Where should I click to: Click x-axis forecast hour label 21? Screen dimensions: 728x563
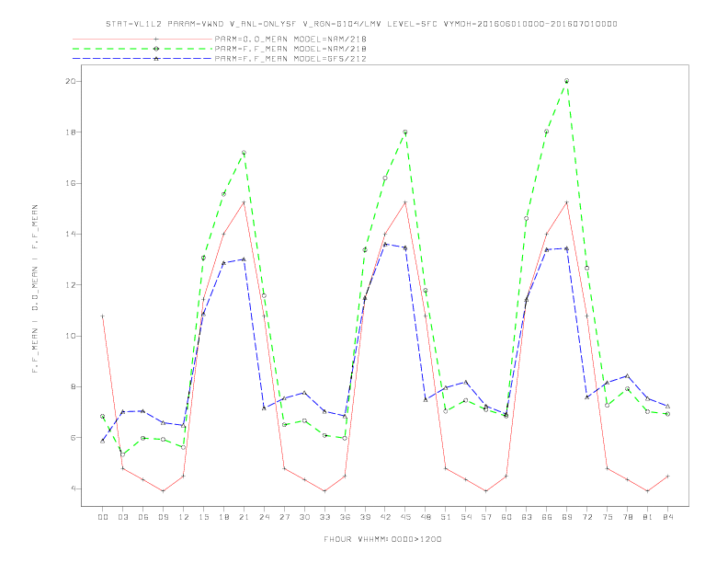(244, 517)
